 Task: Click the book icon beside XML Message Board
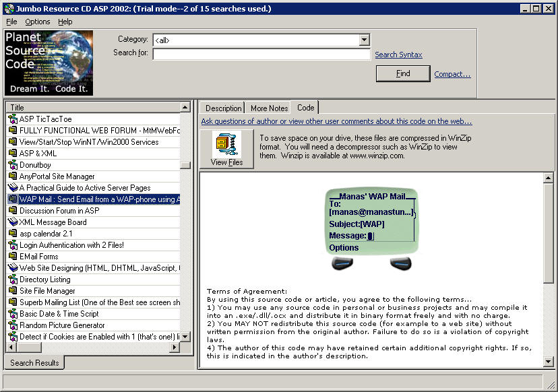[x=13, y=222]
